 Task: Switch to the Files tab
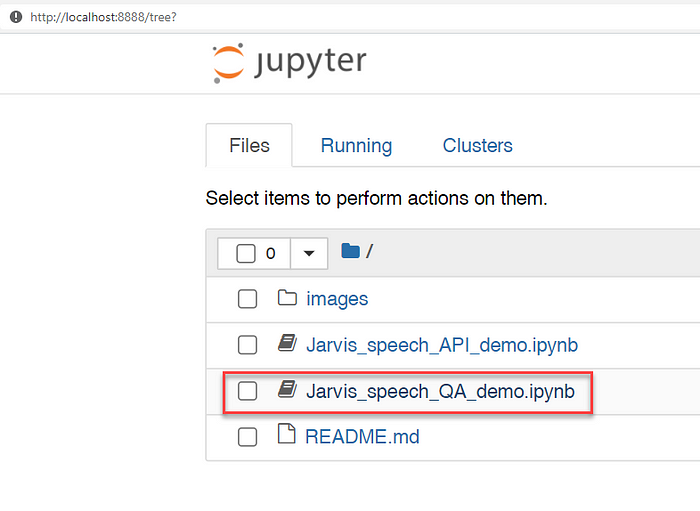tap(249, 145)
